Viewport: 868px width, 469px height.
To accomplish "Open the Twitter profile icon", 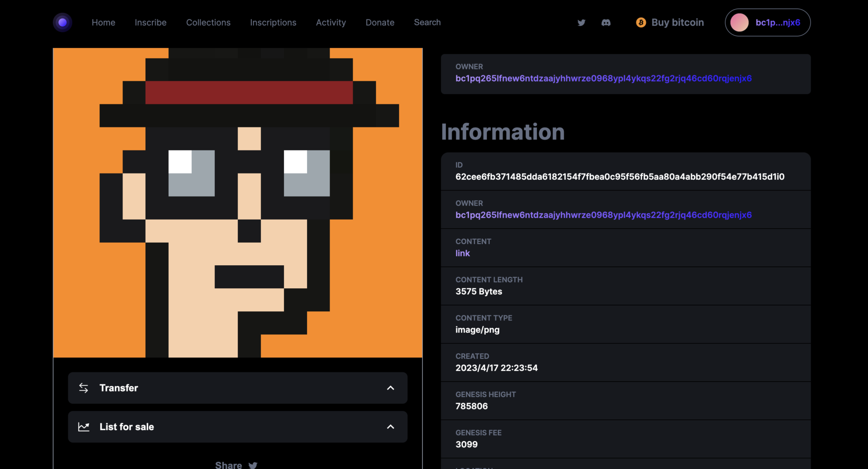I will coord(581,23).
